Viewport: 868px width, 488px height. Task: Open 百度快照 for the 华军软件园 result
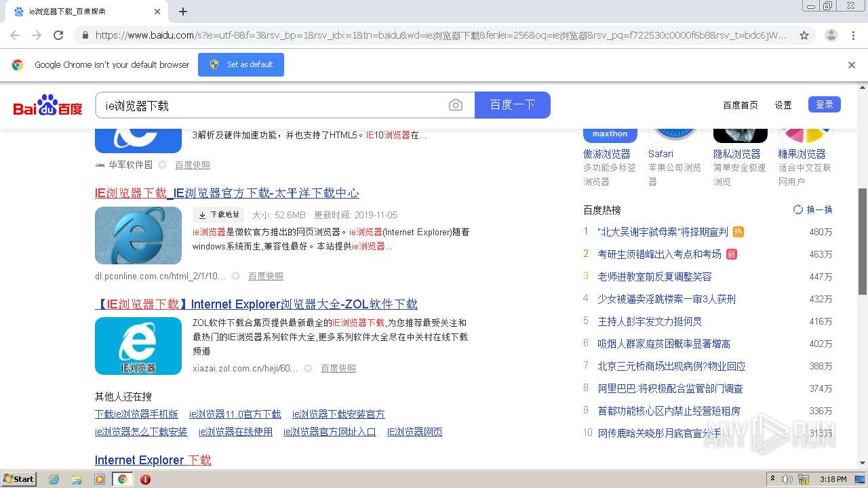coord(193,165)
